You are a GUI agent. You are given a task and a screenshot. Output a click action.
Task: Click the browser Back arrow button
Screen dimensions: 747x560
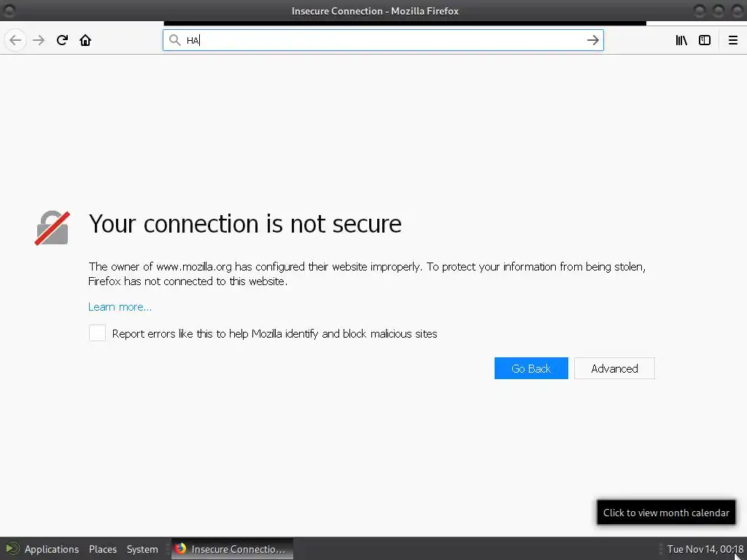pos(15,41)
